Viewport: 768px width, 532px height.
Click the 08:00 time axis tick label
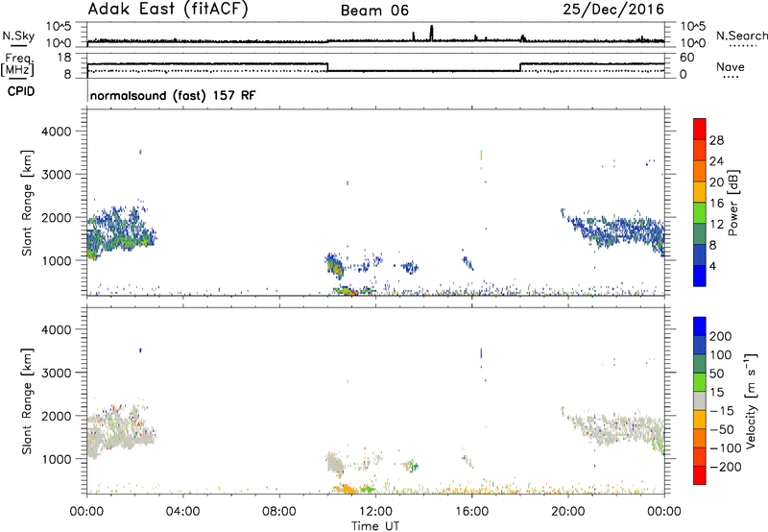[x=279, y=512]
